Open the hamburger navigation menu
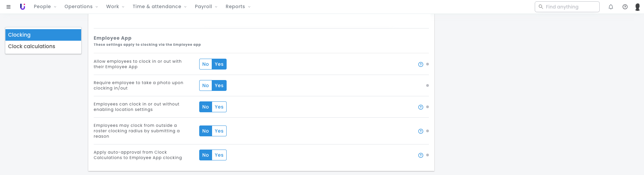 8,7
